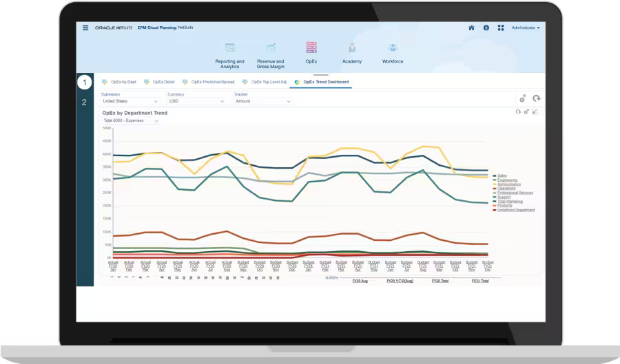Viewport: 620px width, 364px height.
Task: Open the hamburger navigator menu
Action: point(85,28)
